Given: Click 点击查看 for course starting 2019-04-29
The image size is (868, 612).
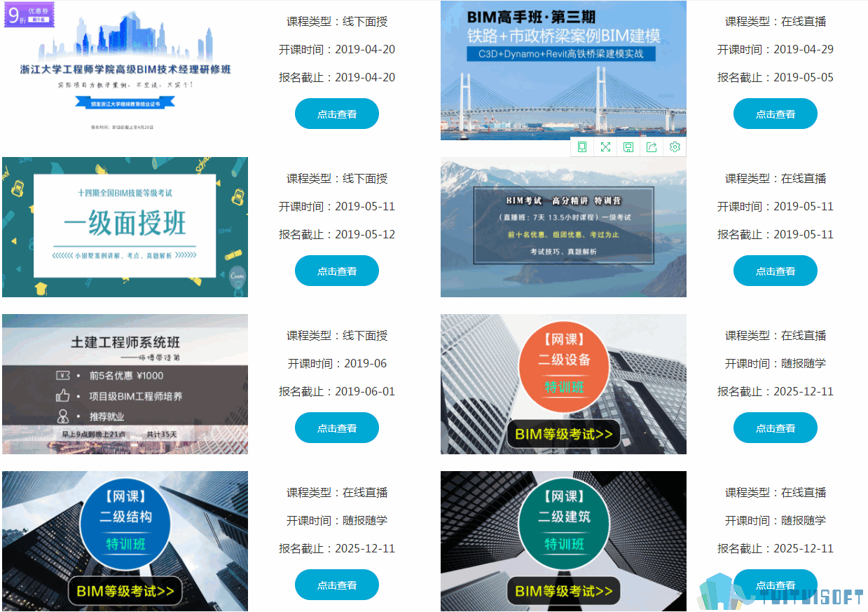Looking at the screenshot, I should (776, 114).
